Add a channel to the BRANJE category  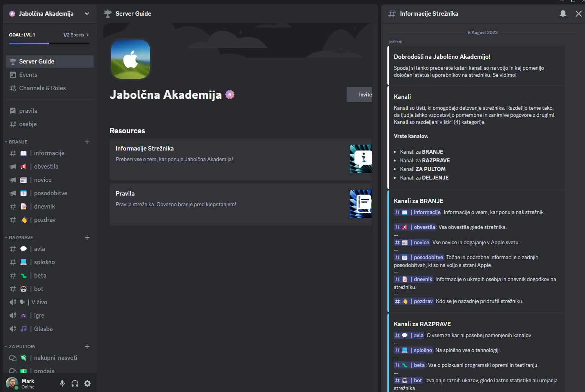pyautogui.click(x=87, y=142)
